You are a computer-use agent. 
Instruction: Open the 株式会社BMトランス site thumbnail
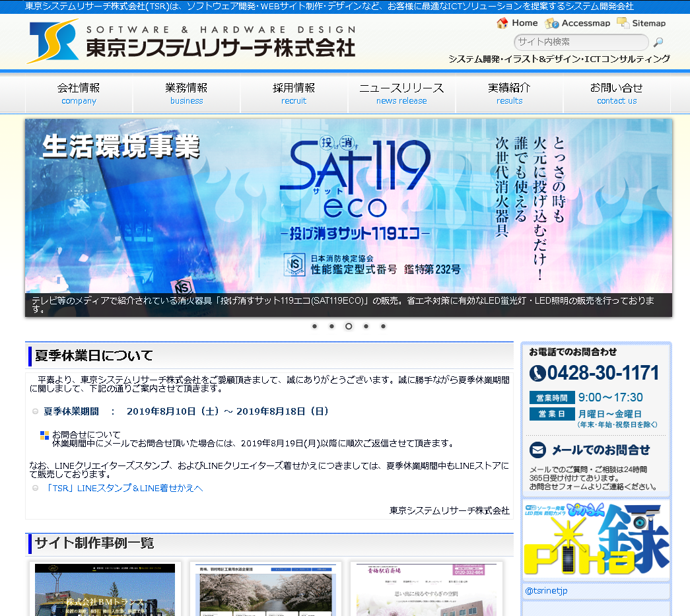click(105, 590)
